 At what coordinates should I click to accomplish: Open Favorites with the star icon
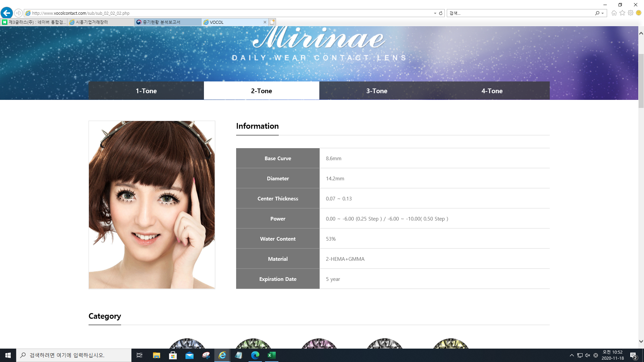(623, 13)
